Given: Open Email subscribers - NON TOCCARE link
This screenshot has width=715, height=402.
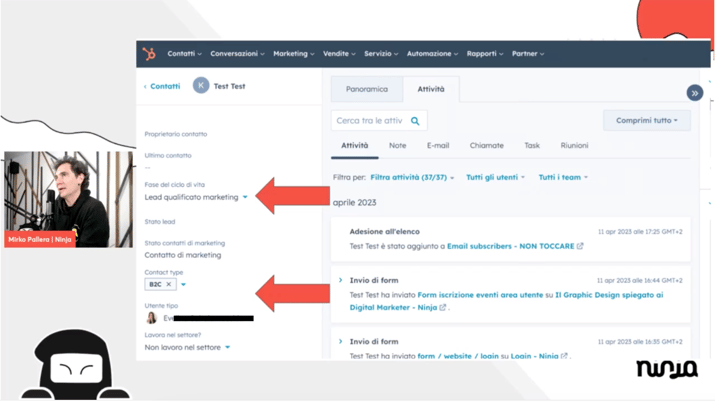Looking at the screenshot, I should 510,246.
